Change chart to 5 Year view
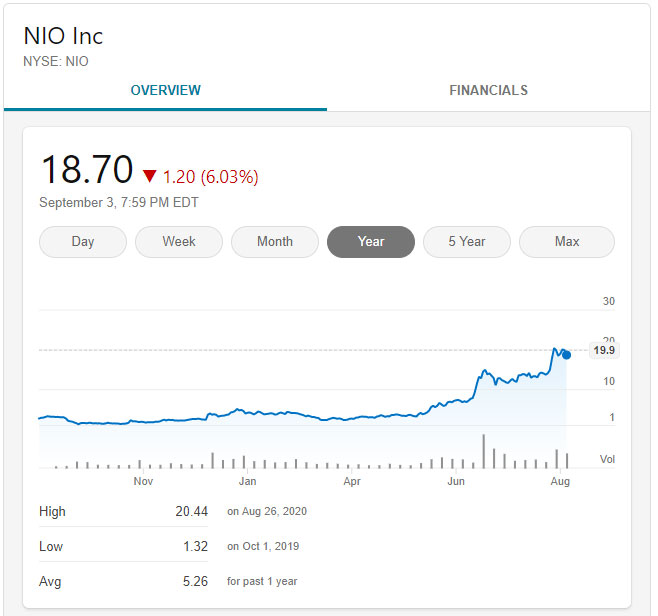 [x=467, y=242]
